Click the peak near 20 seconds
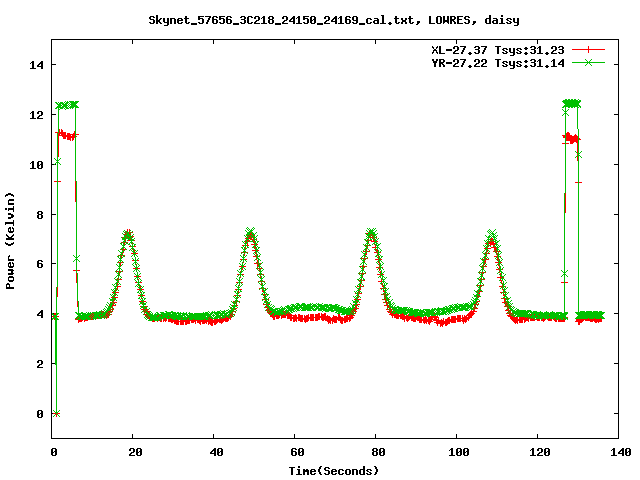The image size is (640, 480). [x=128, y=234]
